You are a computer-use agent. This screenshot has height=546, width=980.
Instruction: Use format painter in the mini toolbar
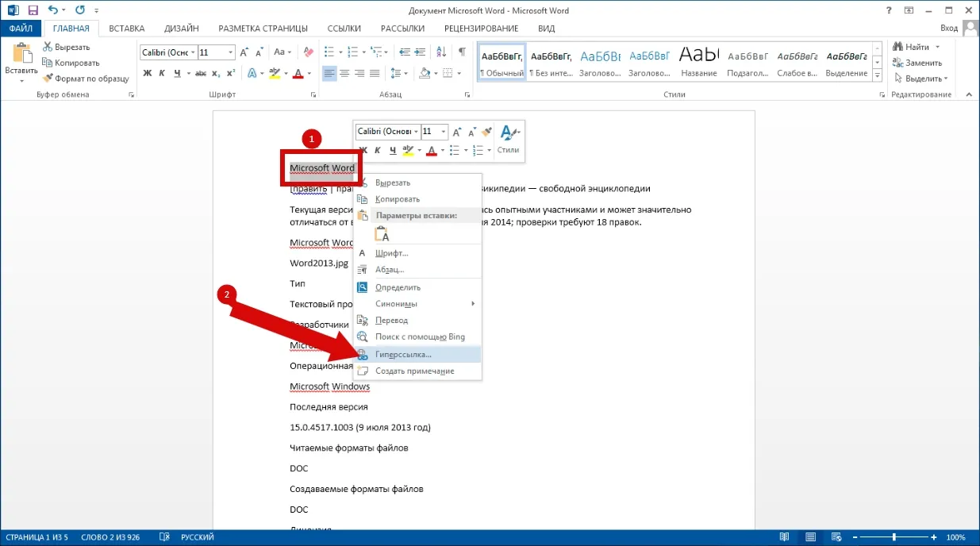tap(486, 131)
